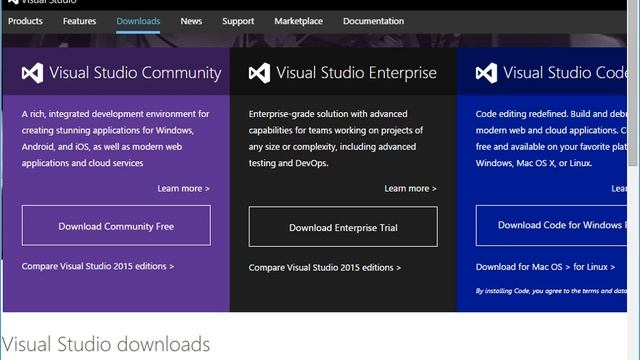This screenshot has height=360, width=640.
Task: Click Download Community Free button
Action: click(x=116, y=225)
